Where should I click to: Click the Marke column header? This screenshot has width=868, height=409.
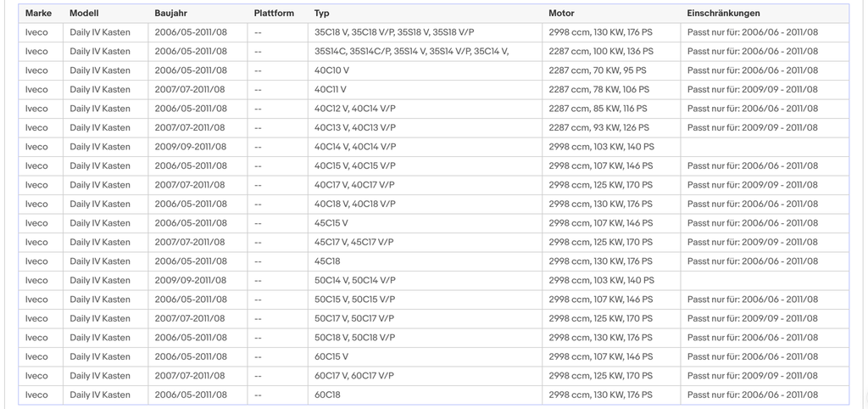pyautogui.click(x=41, y=14)
